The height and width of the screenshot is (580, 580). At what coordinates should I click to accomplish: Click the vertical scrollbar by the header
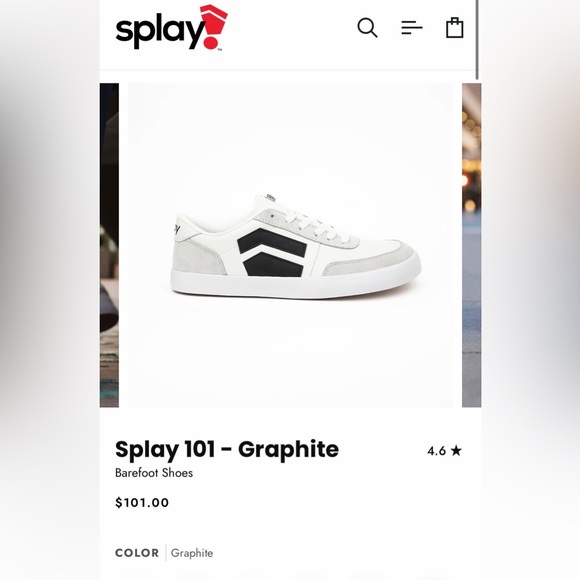477,40
